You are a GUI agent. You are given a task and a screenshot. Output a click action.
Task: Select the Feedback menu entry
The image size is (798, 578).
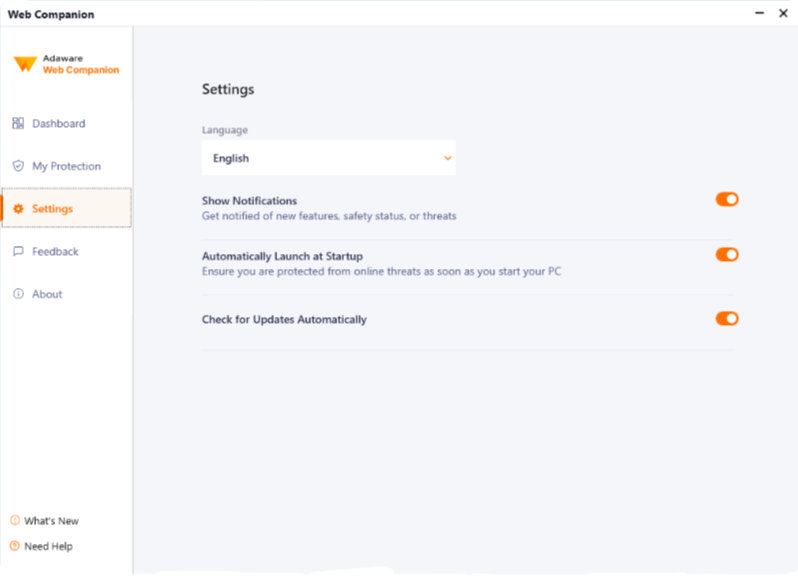55,252
